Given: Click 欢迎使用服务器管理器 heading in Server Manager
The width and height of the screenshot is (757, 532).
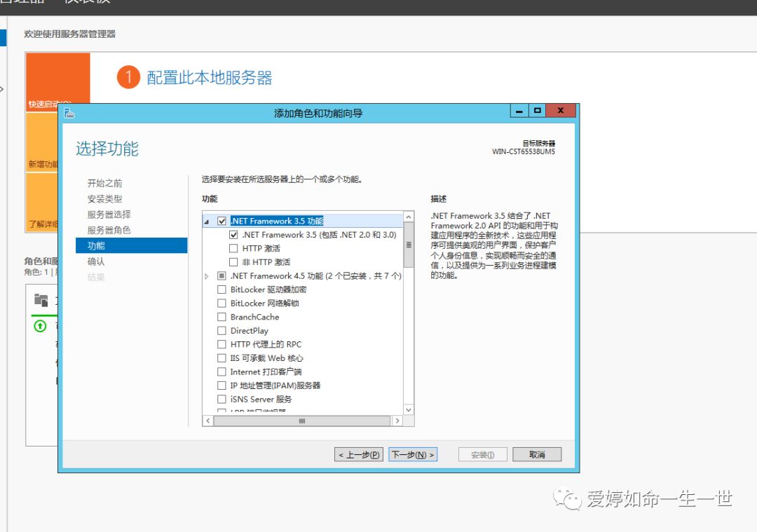Looking at the screenshot, I should (x=70, y=34).
